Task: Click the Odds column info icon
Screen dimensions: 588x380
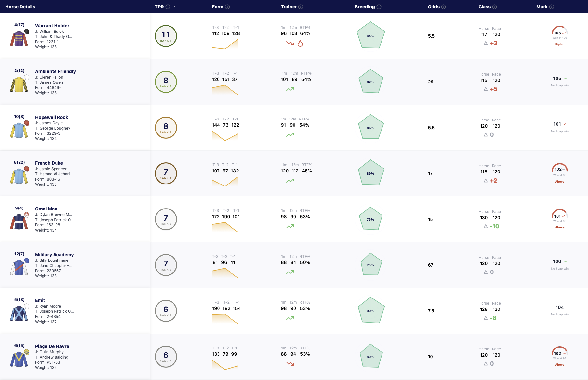Action: pyautogui.click(x=444, y=7)
